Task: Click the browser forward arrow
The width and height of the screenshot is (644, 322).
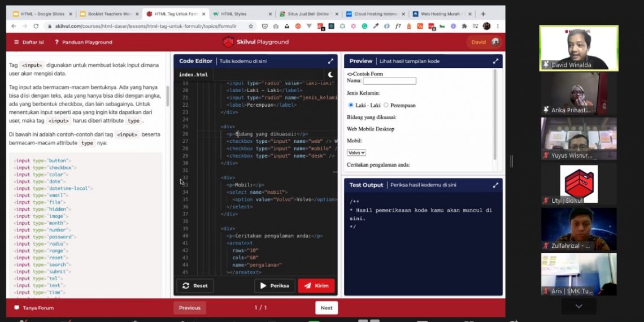Action: click(25, 26)
